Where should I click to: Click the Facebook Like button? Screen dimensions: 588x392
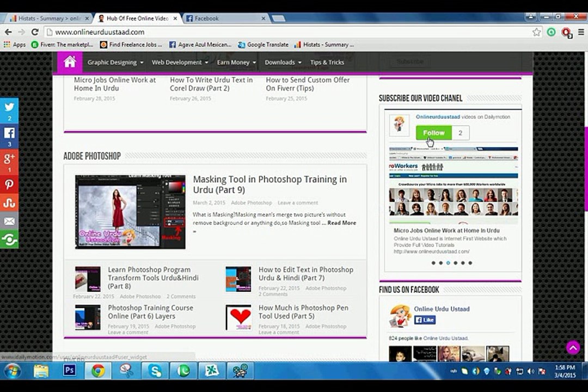pyautogui.click(x=425, y=320)
